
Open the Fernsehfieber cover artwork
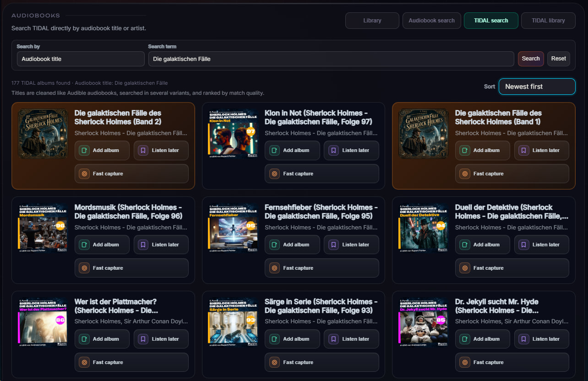(x=233, y=228)
